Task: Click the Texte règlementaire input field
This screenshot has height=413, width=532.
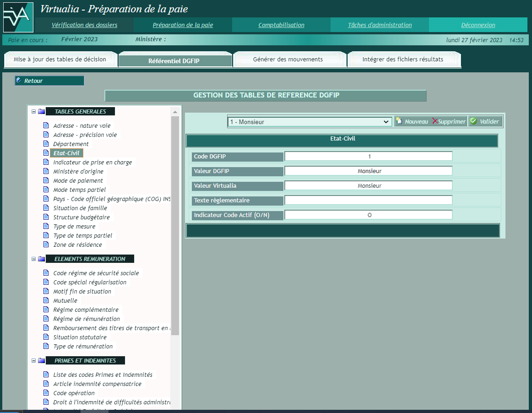Action: 369,200
